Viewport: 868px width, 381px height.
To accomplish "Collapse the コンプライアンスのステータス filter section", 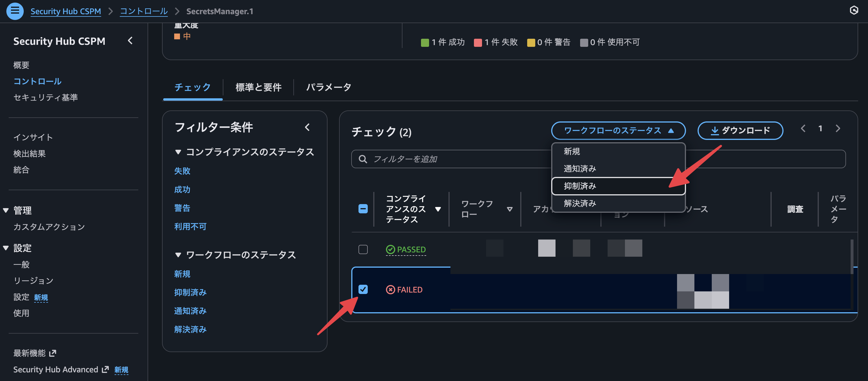I will click(178, 151).
